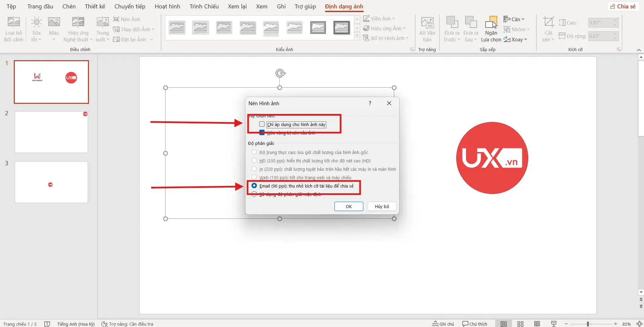The height and width of the screenshot is (327, 644).
Task: Click the Căn align icon
Action: point(514,19)
